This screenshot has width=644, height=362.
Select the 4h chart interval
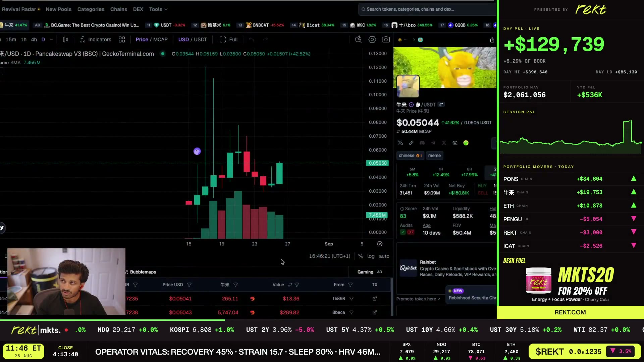[34, 40]
